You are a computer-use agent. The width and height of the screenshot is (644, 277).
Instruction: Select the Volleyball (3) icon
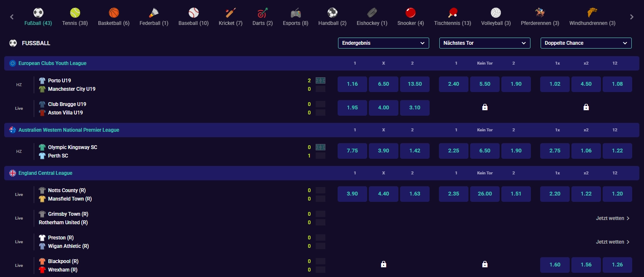pyautogui.click(x=496, y=12)
